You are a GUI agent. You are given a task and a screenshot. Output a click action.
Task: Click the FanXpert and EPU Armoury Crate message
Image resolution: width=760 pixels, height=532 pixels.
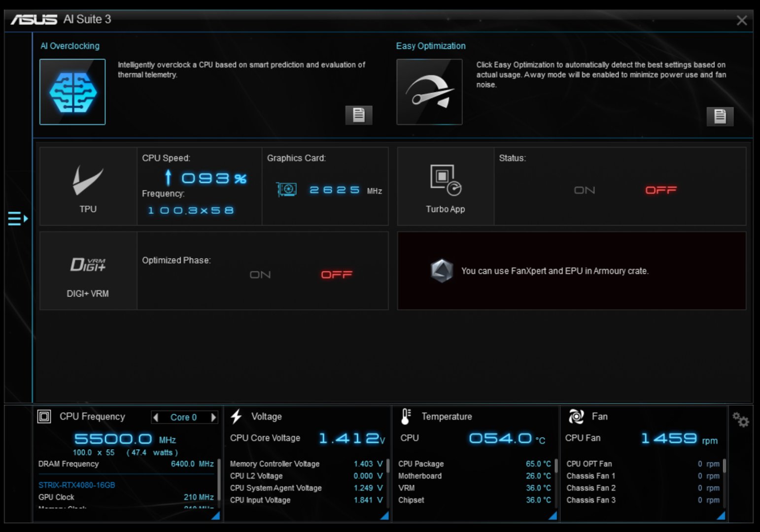click(x=555, y=271)
